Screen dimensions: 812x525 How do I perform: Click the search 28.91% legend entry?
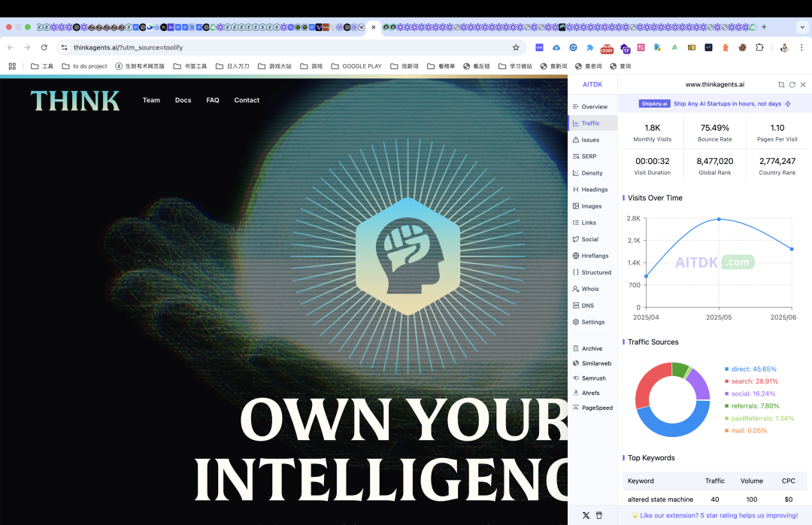[x=751, y=381]
